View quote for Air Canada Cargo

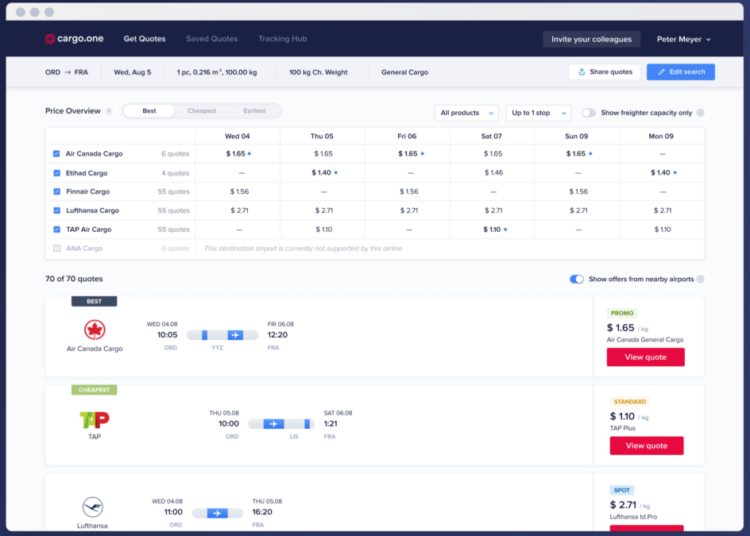pos(645,357)
